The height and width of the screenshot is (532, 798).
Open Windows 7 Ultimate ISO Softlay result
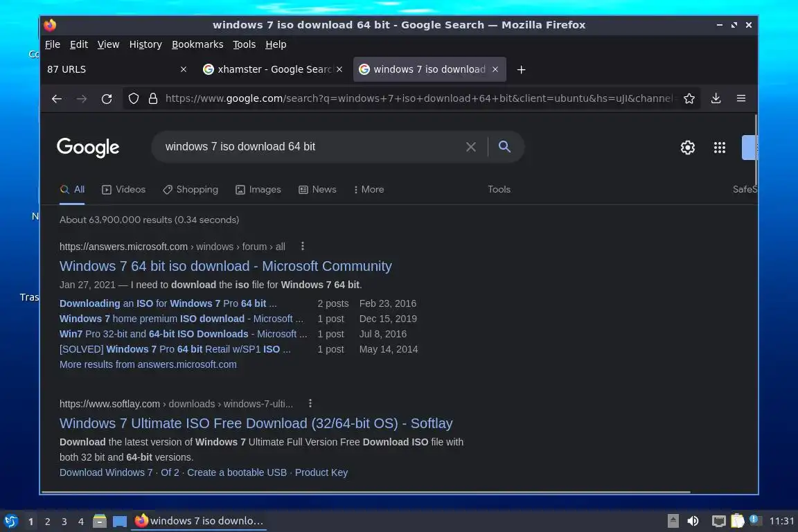point(256,423)
